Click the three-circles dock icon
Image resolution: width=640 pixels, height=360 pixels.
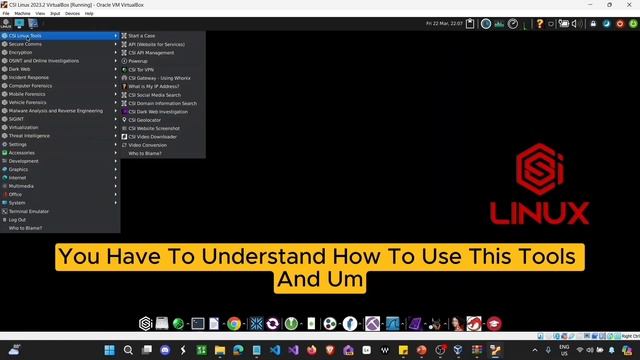click(330, 324)
